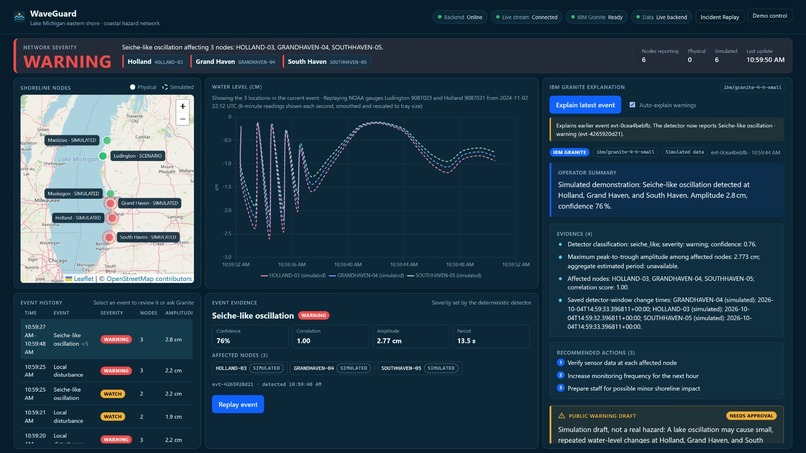Click the Grand Haven - SIMULATED map label
This screenshot has width=806, height=453.
click(x=150, y=203)
